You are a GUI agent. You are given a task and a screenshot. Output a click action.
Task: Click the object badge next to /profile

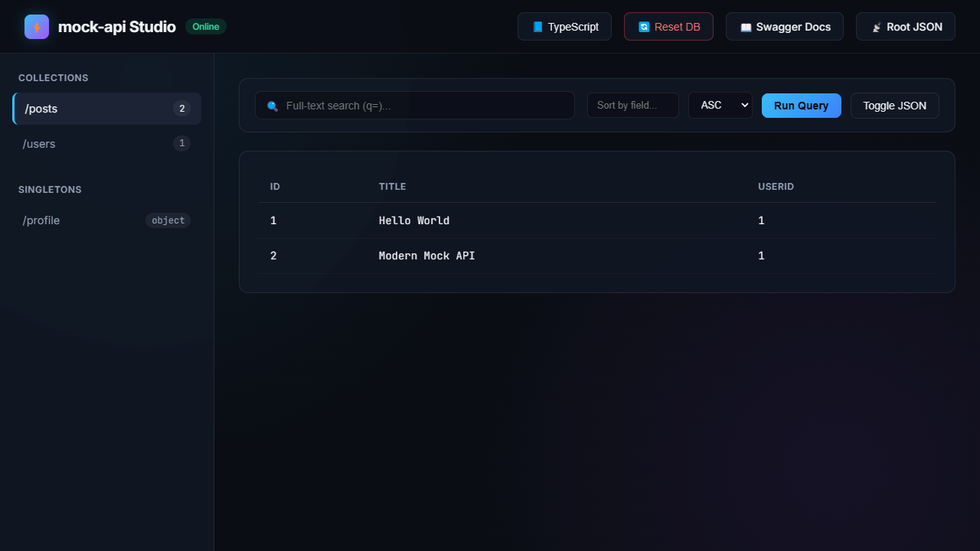[x=168, y=220]
